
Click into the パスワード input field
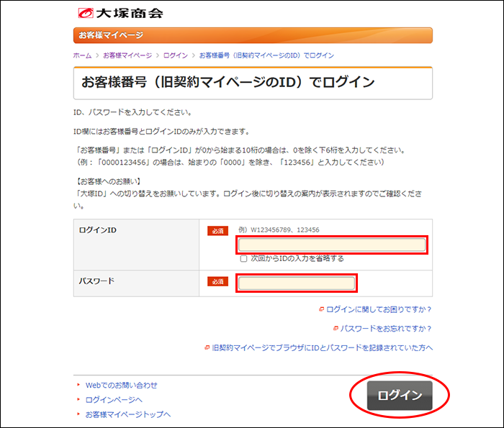[x=297, y=283]
